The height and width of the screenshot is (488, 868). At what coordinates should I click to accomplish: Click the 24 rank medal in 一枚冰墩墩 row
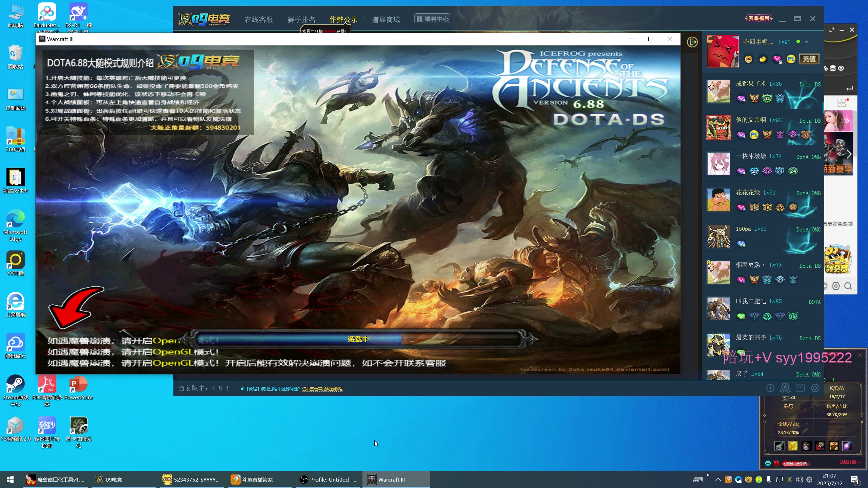pos(793,171)
